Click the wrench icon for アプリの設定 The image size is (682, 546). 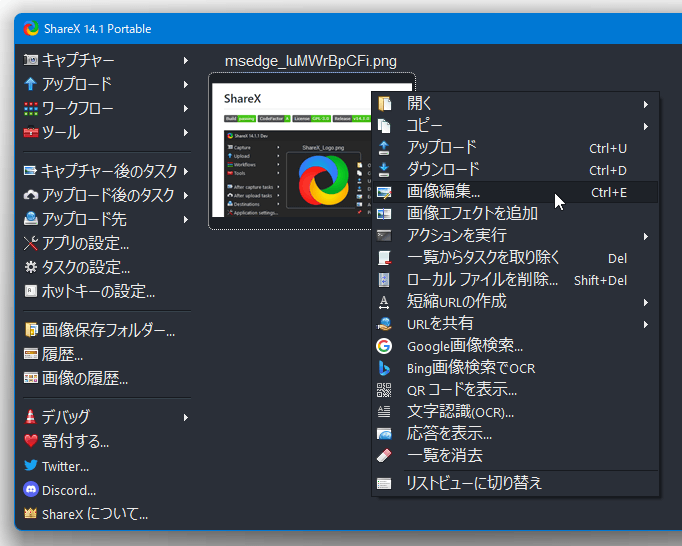point(31,243)
